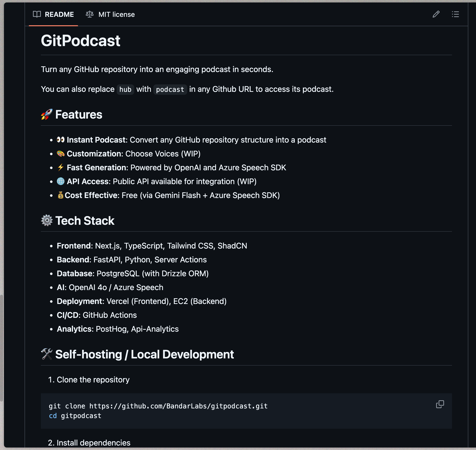Click the gear emoji by Tech Stack
This screenshot has height=450, width=476.
[x=47, y=220]
